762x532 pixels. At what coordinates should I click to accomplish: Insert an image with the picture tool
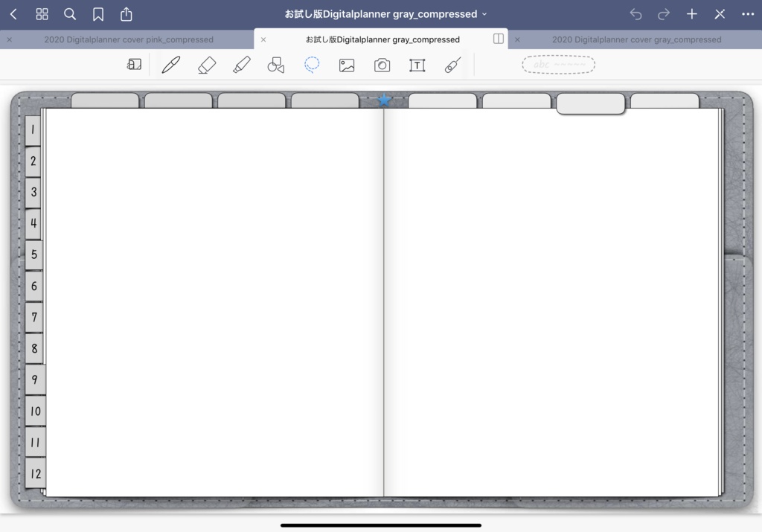347,65
